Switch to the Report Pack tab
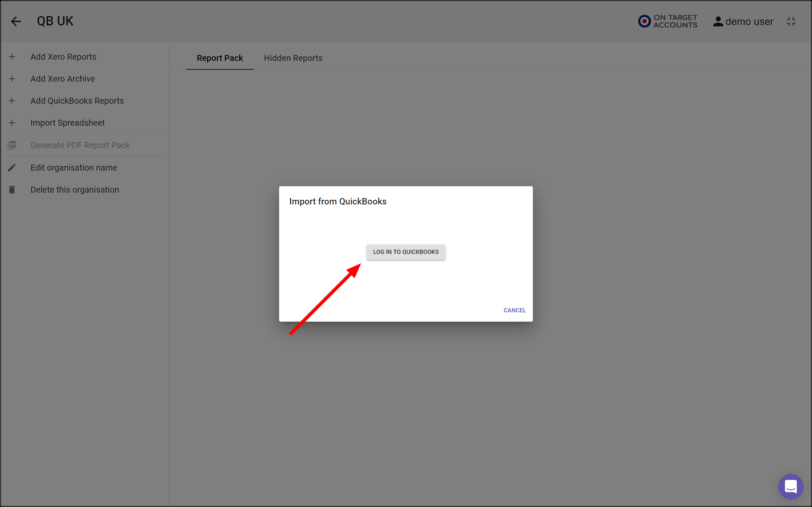The image size is (812, 507). 220,58
